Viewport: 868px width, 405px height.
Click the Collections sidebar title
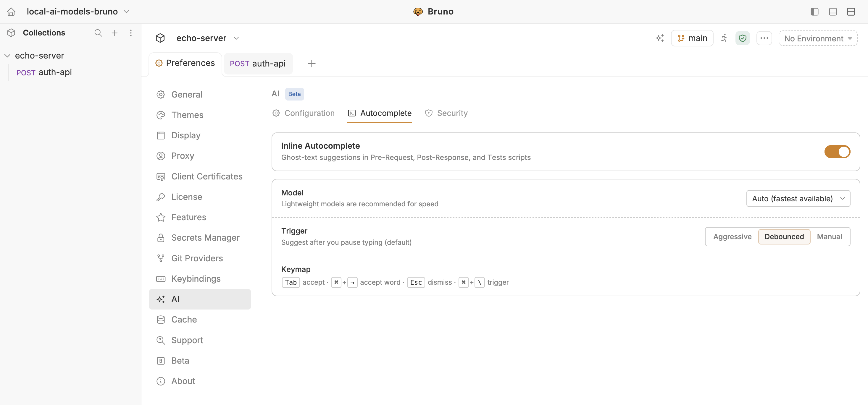[44, 33]
